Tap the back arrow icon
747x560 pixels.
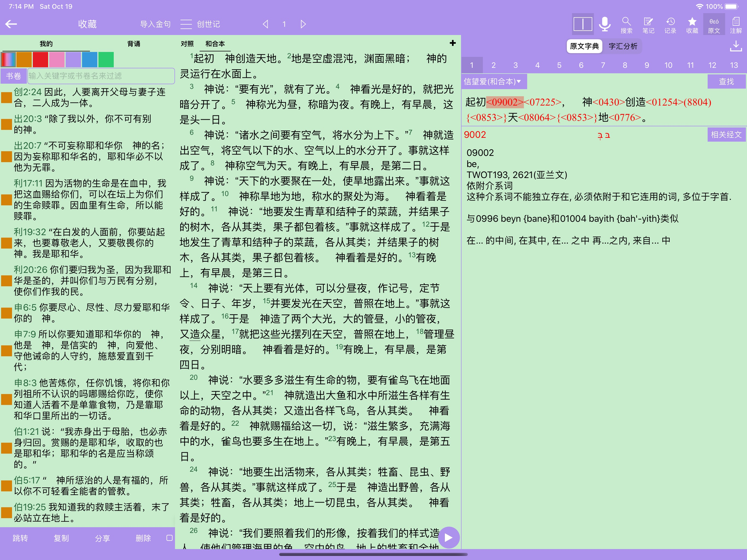[11, 24]
